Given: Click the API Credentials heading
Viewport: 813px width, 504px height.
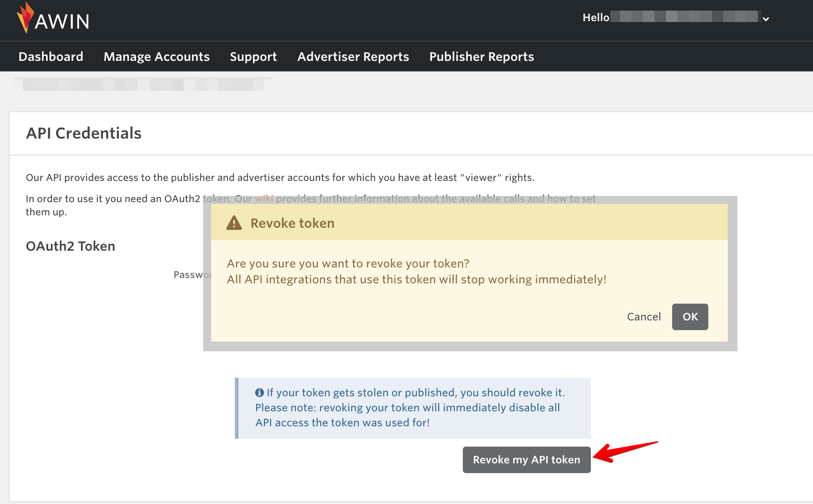Looking at the screenshot, I should [x=83, y=133].
